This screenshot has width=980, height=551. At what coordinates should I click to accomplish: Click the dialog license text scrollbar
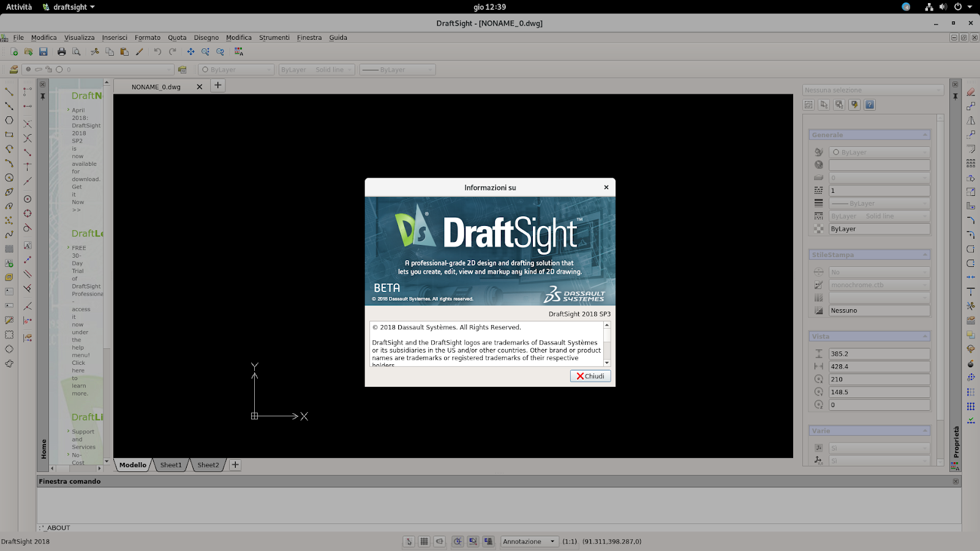(607, 344)
